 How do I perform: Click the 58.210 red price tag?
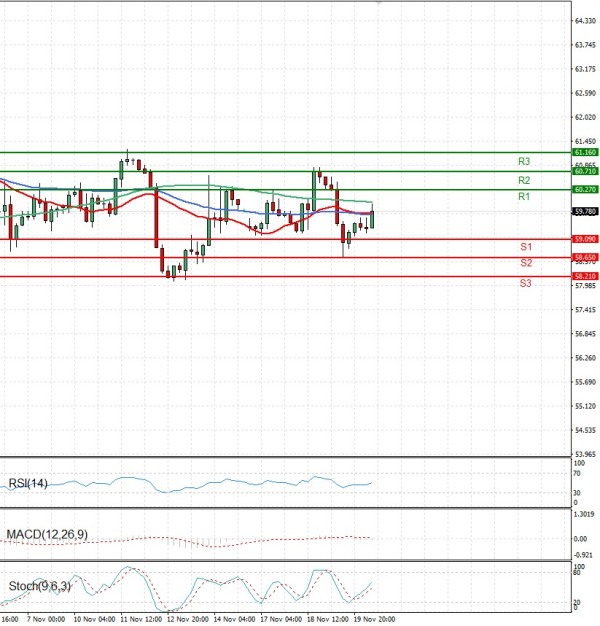pyautogui.click(x=585, y=276)
